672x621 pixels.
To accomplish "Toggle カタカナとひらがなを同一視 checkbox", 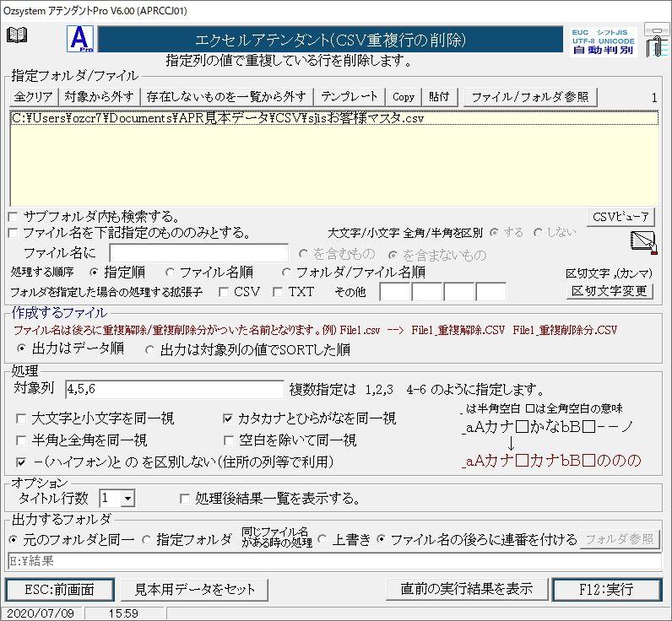I will pyautogui.click(x=228, y=418).
